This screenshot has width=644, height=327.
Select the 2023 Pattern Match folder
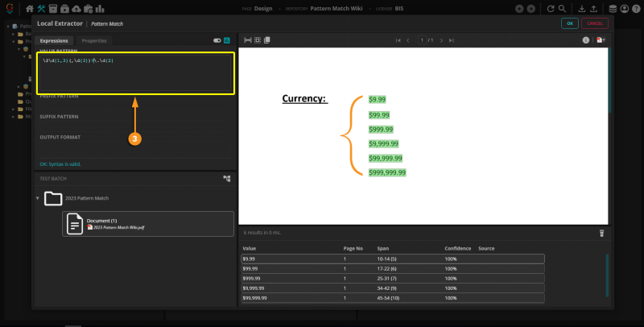click(x=87, y=198)
